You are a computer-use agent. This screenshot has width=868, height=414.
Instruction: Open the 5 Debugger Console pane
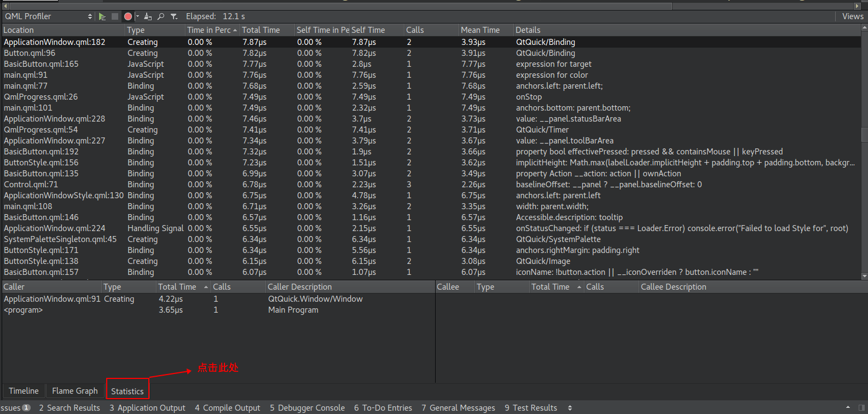pyautogui.click(x=307, y=408)
